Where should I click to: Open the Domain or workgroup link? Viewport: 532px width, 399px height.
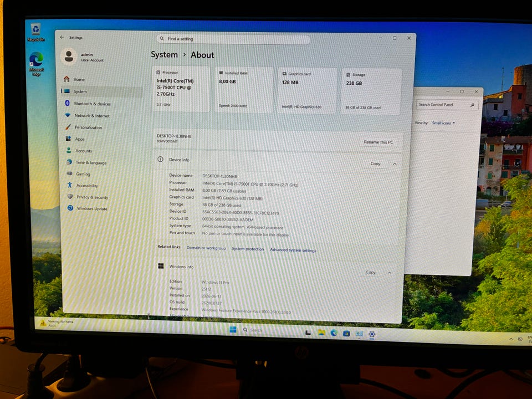pos(206,248)
